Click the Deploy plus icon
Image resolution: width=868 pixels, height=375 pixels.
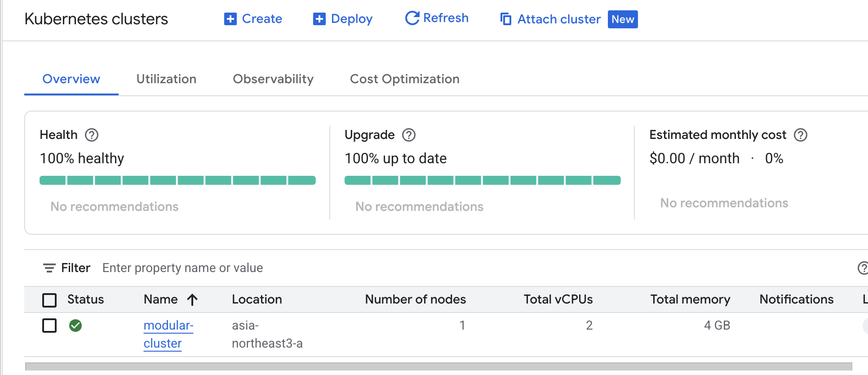[x=319, y=19]
